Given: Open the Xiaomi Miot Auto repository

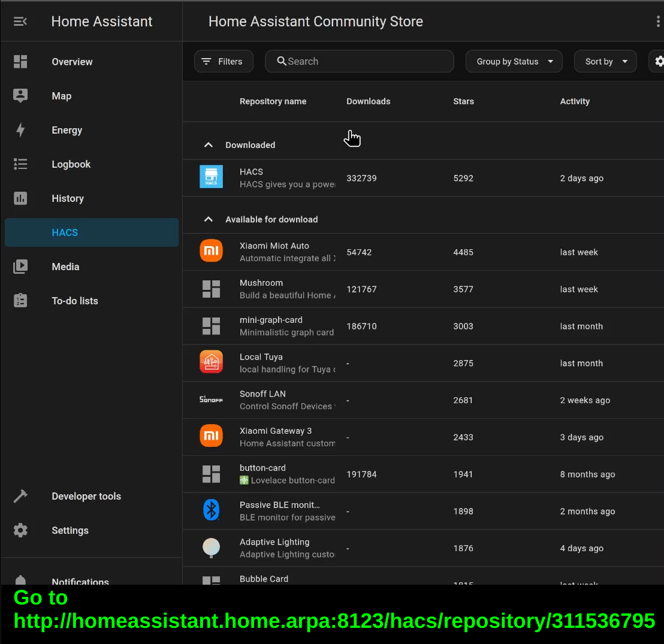Looking at the screenshot, I should point(424,252).
